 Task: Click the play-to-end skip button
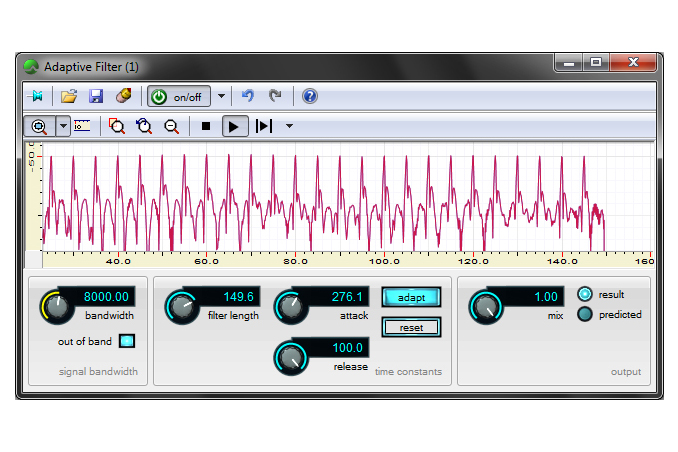(x=264, y=126)
